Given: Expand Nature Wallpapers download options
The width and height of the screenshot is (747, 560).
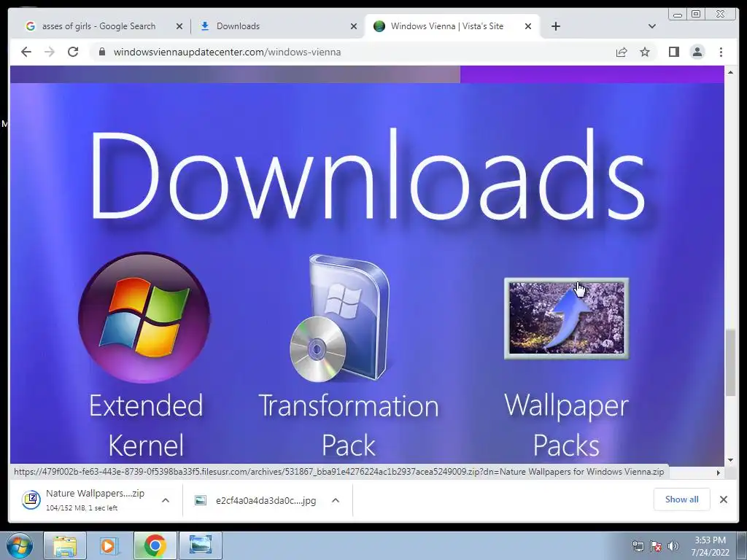Looking at the screenshot, I should [166, 500].
